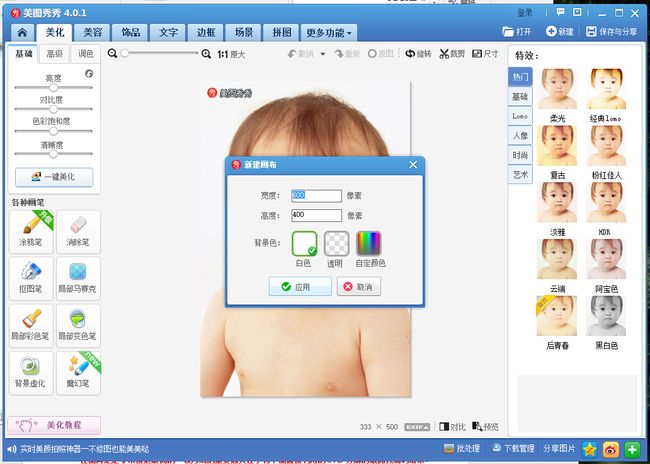Select the 自定颜色 rainbow swatch
Viewport: 650px width, 464px height.
[369, 243]
